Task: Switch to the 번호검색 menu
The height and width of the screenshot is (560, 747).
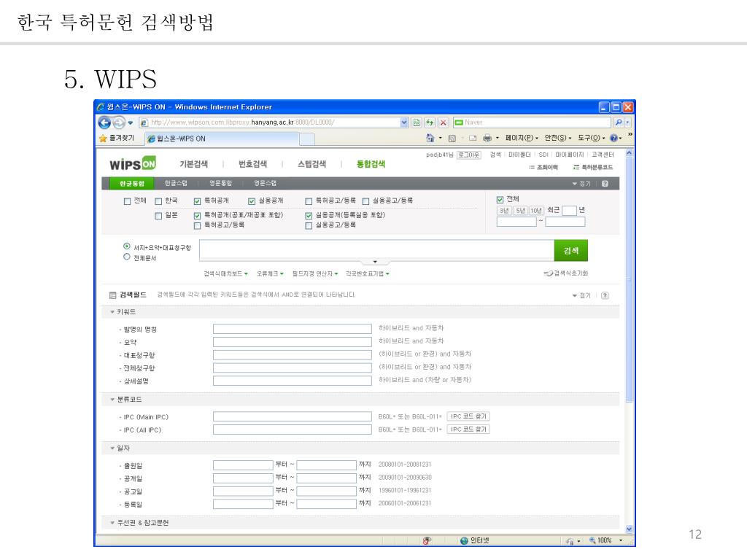Action: [x=252, y=164]
